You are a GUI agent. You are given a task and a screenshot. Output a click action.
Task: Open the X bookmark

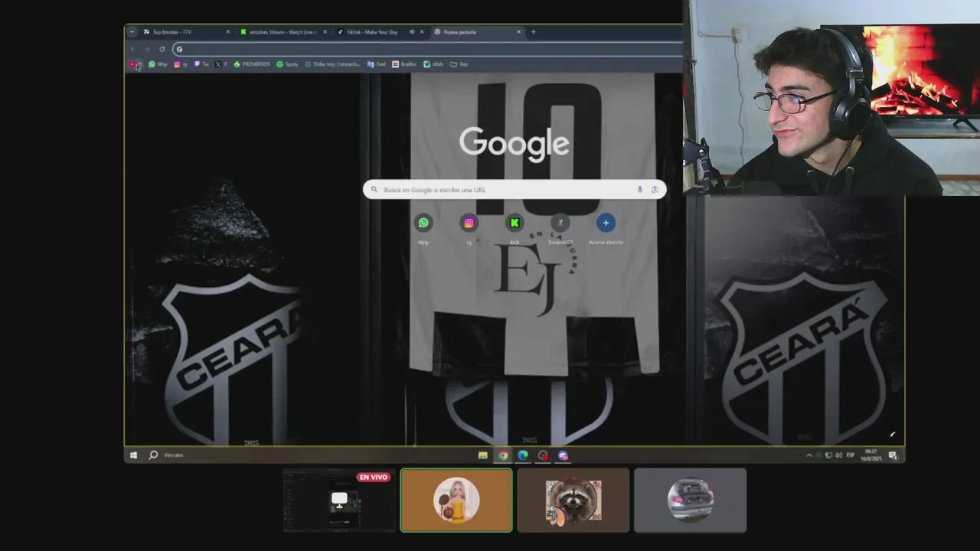(x=221, y=64)
